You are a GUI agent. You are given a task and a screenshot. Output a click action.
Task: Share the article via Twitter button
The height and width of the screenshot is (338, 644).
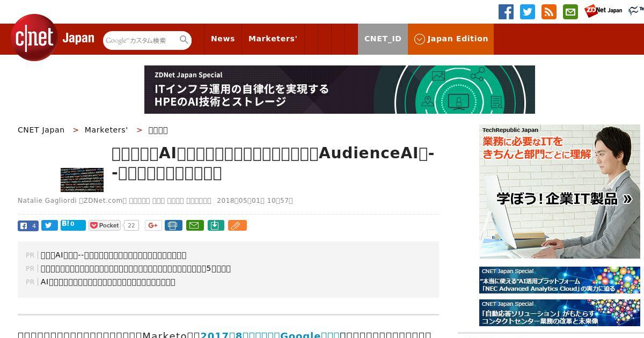pos(49,225)
